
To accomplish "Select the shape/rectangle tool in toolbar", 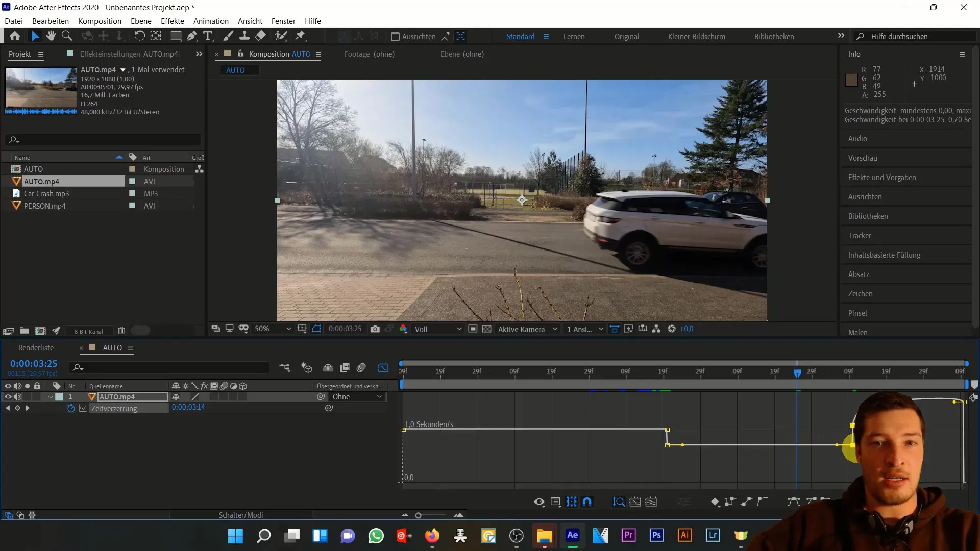I will (176, 36).
